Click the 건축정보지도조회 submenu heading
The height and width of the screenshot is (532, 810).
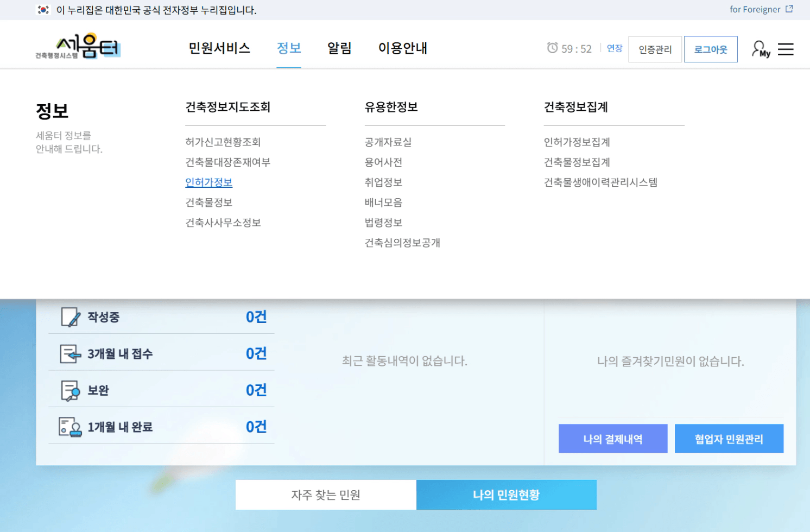[x=228, y=107]
